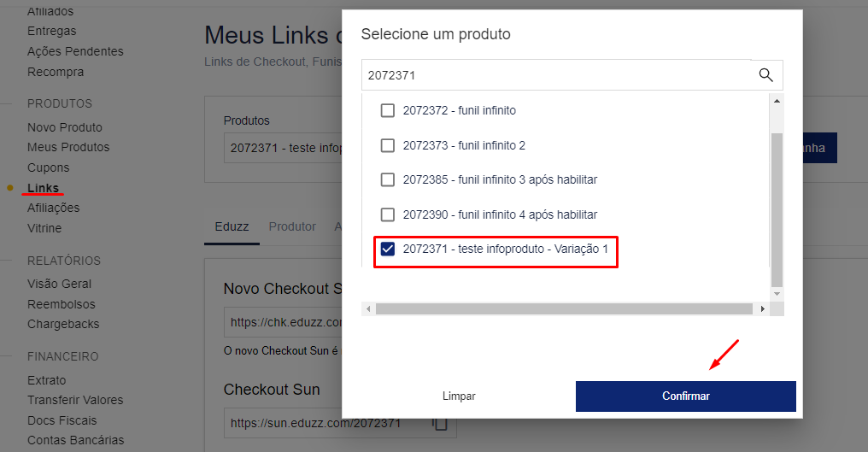Click the horizontal scroll-right arrow
Viewport: 868px width, 452px height.
pyautogui.click(x=763, y=308)
